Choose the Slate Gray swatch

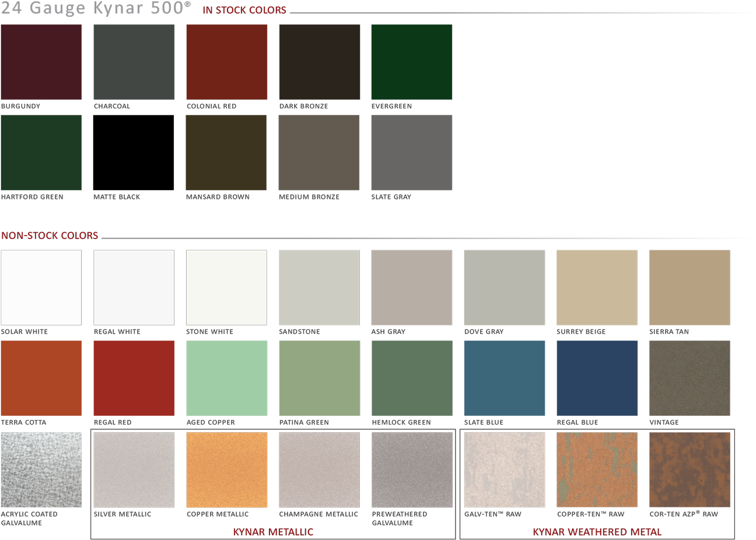coord(412,152)
